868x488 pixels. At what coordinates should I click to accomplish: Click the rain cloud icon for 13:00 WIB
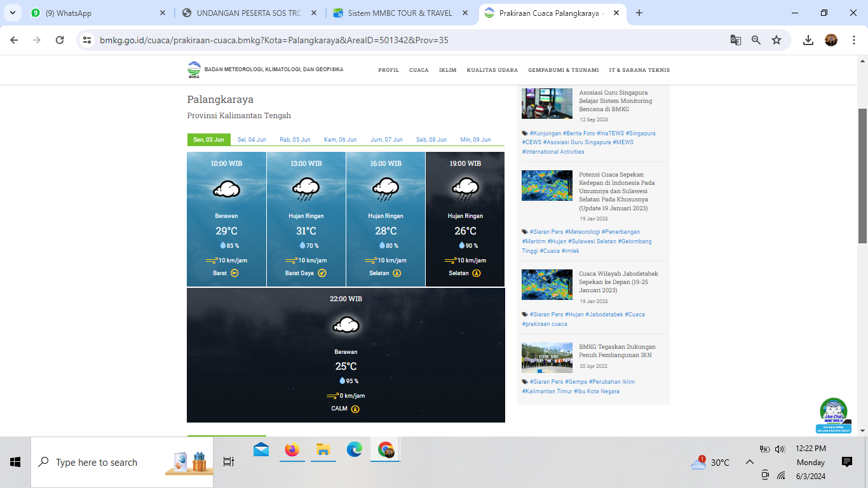[306, 189]
